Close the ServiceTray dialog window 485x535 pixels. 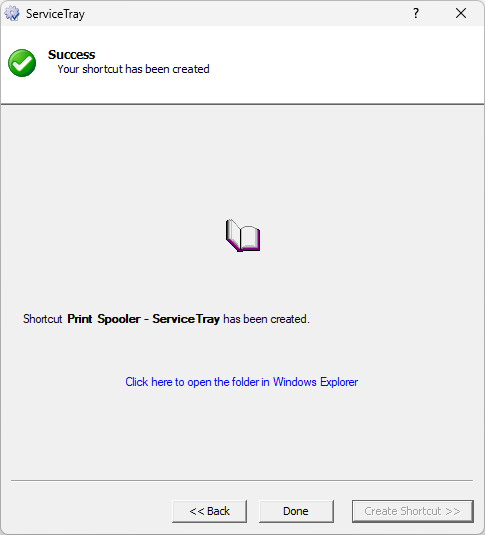[x=461, y=13]
